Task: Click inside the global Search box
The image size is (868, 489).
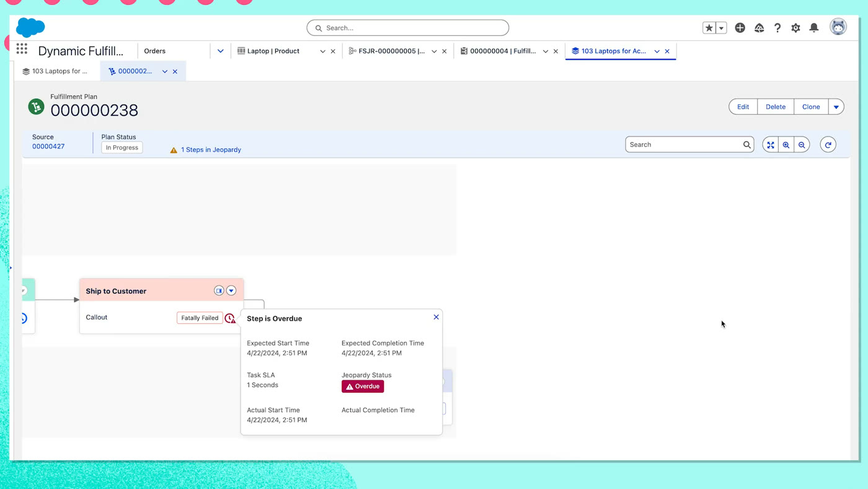Action: point(408,28)
